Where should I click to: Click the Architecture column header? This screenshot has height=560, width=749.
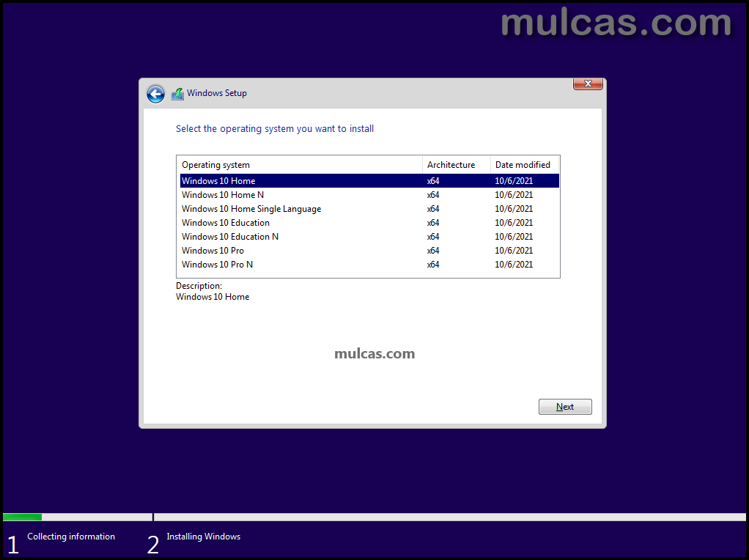click(451, 165)
